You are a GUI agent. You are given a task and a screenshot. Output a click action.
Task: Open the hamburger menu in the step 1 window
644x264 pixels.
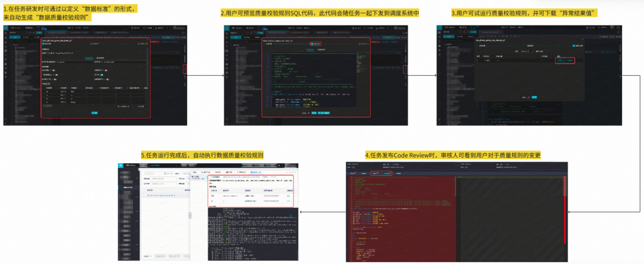pos(6,27)
